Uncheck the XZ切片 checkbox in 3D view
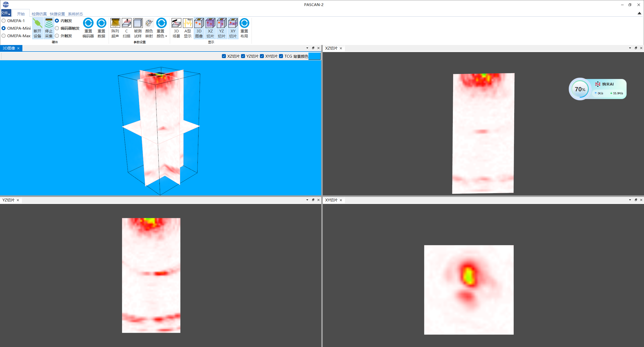Image resolution: width=644 pixels, height=347 pixels. 224,56
